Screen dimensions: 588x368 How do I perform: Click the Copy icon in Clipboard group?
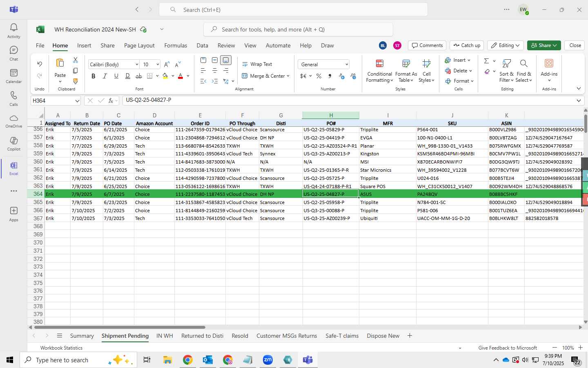[x=76, y=71]
